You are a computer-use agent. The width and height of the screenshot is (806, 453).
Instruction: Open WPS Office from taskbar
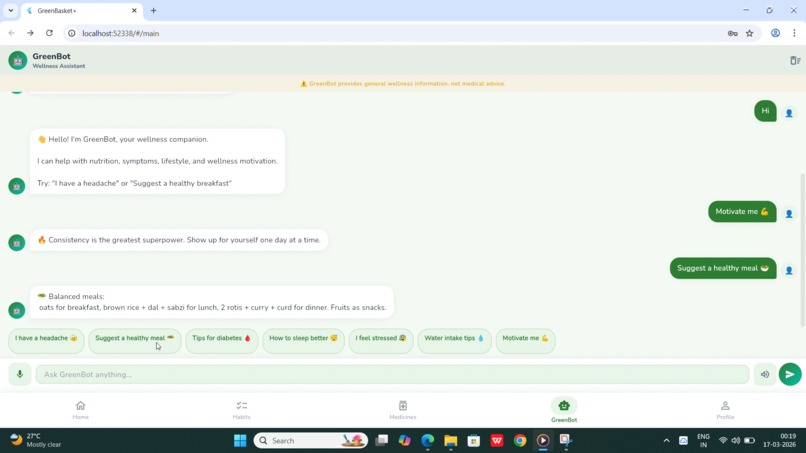click(497, 441)
